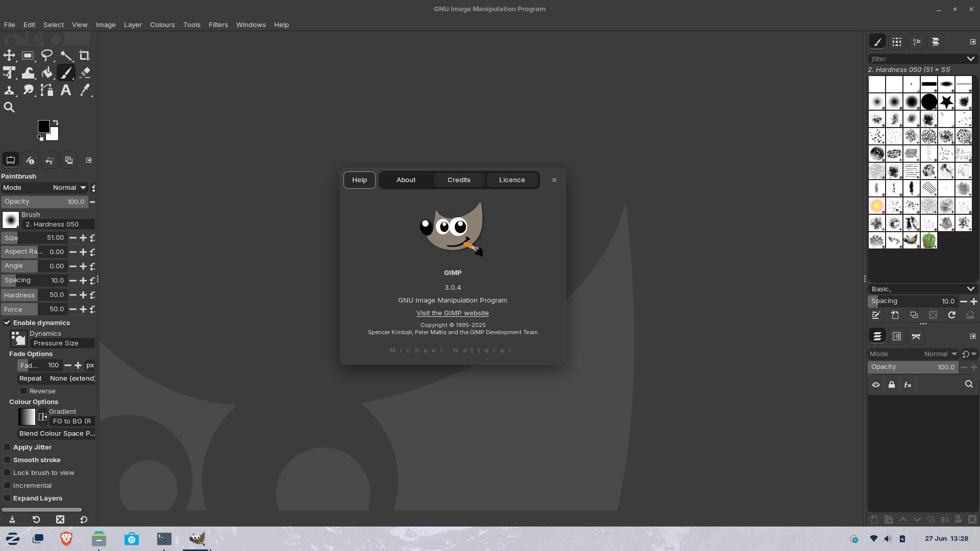Adjust the layer Opacity slider
The image size is (980, 551).
tap(913, 367)
